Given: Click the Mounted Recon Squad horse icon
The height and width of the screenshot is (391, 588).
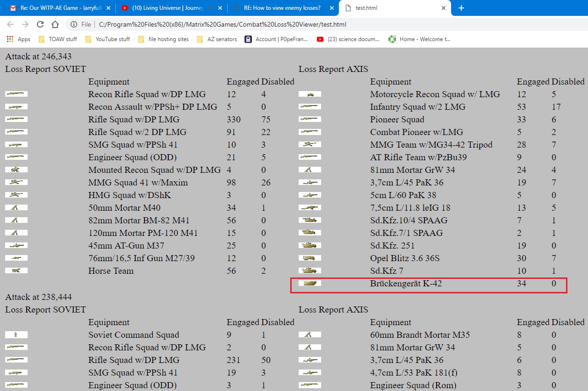Looking at the screenshot, I should [x=16, y=170].
